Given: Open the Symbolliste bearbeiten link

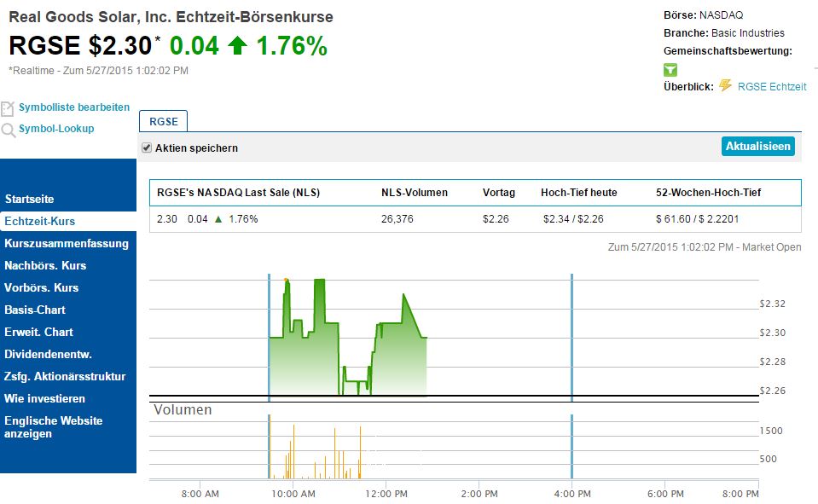Looking at the screenshot, I should (74, 107).
